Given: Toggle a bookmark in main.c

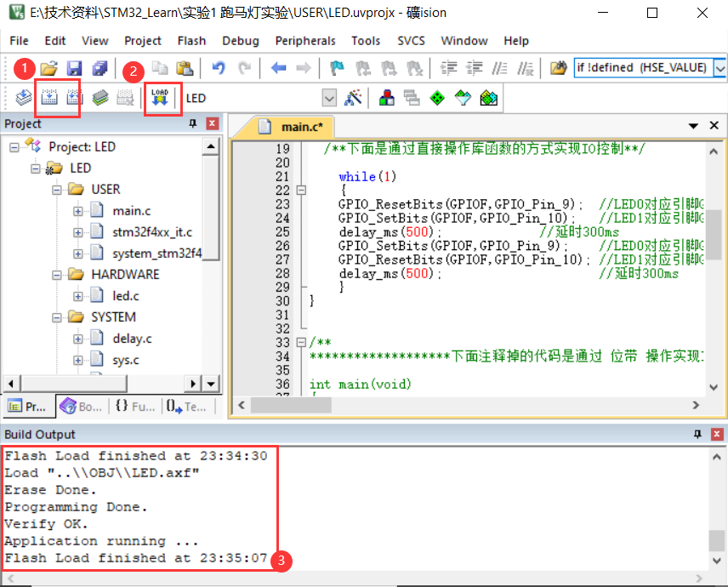Looking at the screenshot, I should pos(336,68).
